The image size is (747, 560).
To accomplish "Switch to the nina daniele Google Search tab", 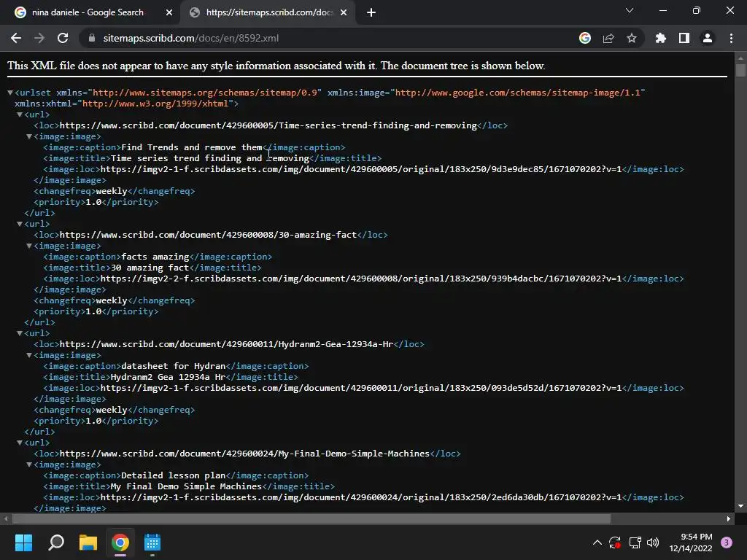I will pyautogui.click(x=88, y=12).
